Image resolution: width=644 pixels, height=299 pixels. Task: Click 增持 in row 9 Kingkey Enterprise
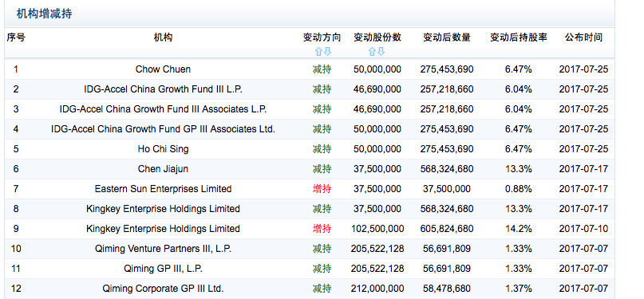(322, 229)
